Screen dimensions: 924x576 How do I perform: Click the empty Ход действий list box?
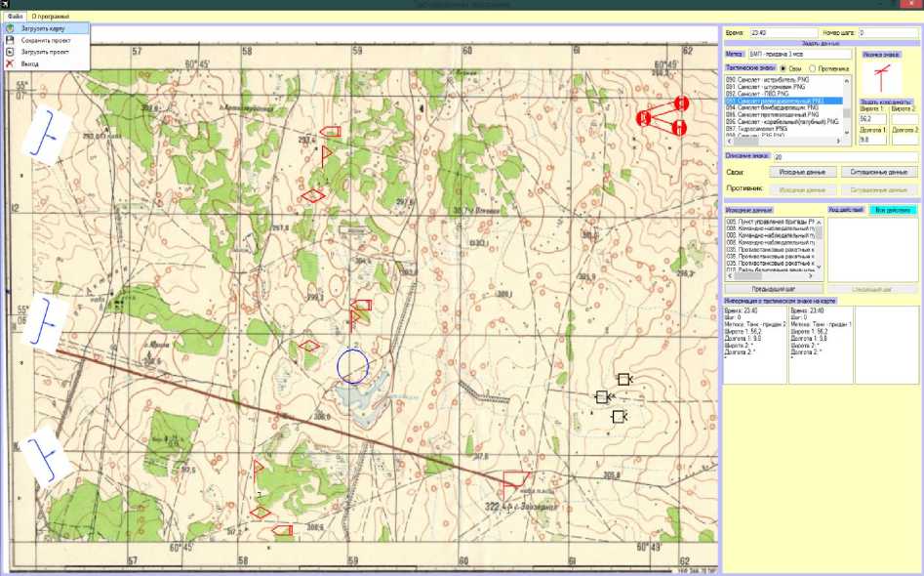pyautogui.click(x=872, y=249)
